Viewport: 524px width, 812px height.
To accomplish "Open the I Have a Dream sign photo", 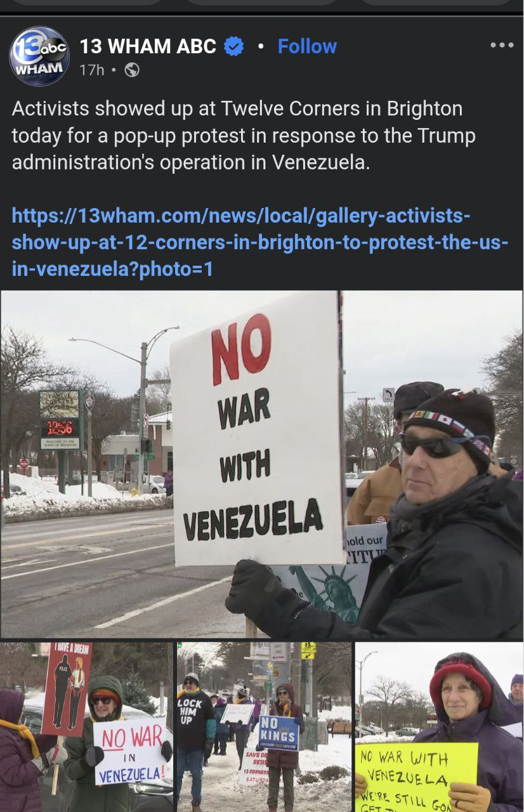I will point(86,727).
